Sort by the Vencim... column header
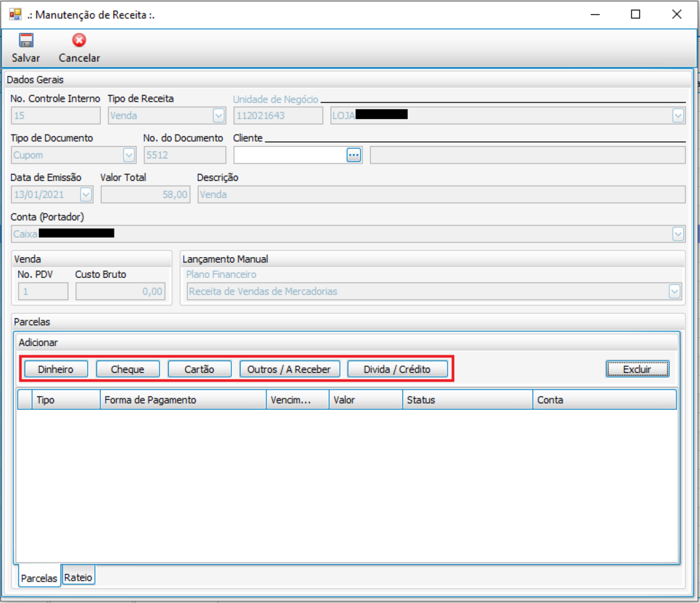The height and width of the screenshot is (603, 700). [297, 400]
